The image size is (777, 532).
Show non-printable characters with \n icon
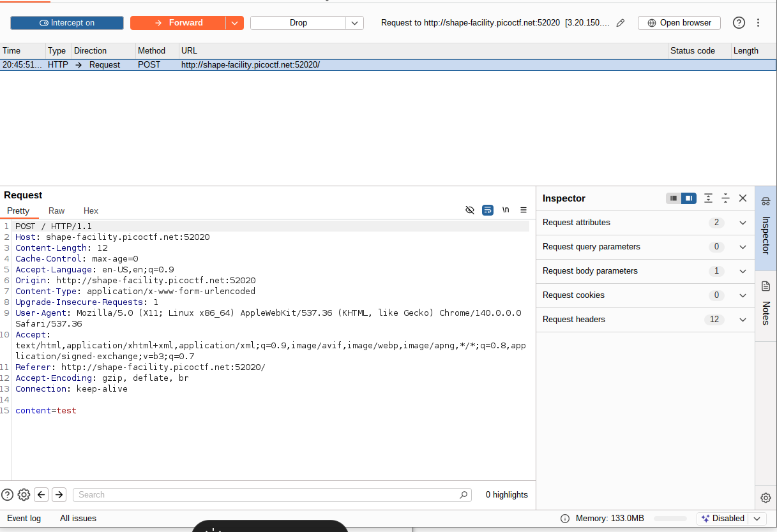point(506,210)
